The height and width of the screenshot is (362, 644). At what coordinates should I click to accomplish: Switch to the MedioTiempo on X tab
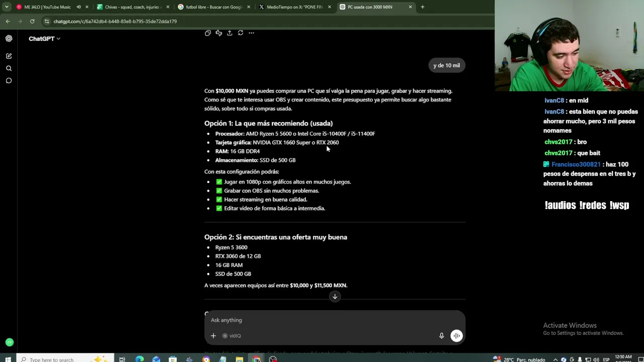pos(295,7)
